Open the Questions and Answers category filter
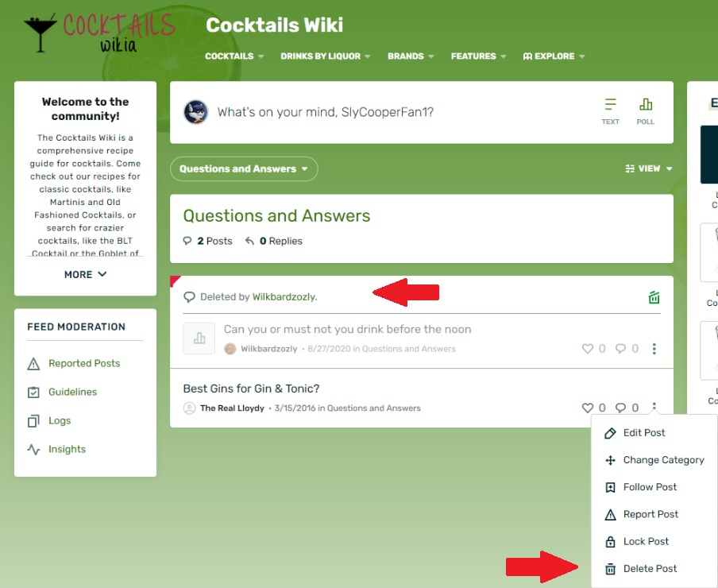 click(244, 168)
